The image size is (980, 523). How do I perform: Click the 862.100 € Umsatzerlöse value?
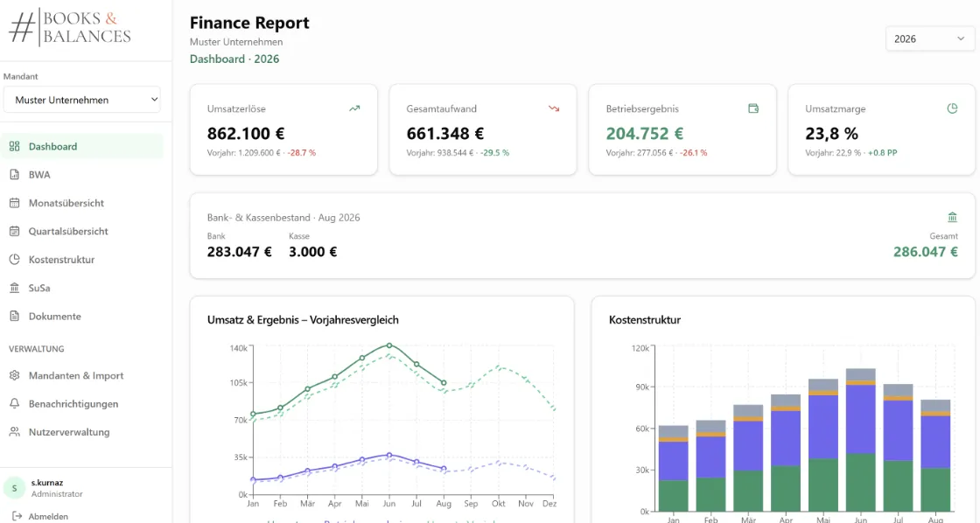click(246, 133)
